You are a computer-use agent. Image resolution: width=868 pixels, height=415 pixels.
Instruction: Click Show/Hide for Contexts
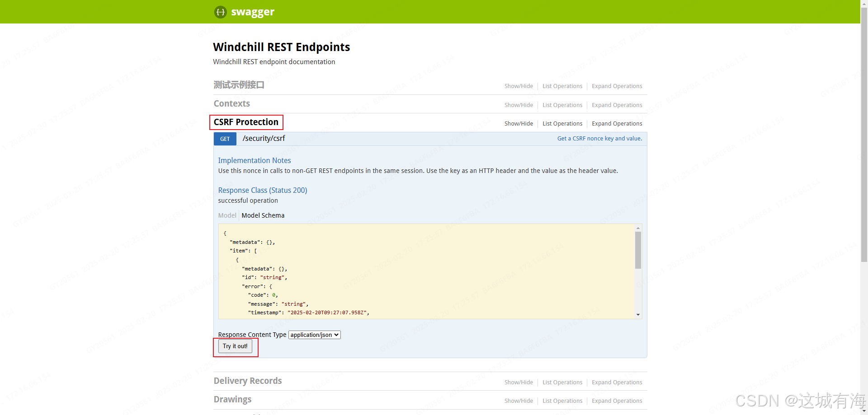[x=519, y=105]
